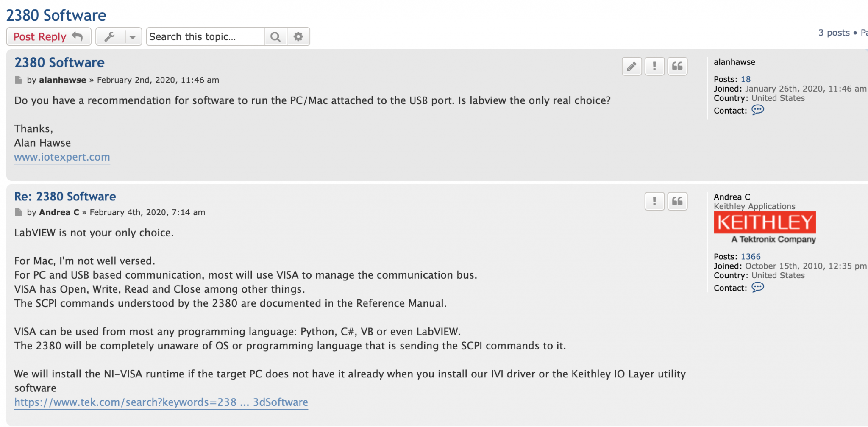The image size is (868, 427).
Task: Quote alanhawse's post
Action: click(x=677, y=67)
